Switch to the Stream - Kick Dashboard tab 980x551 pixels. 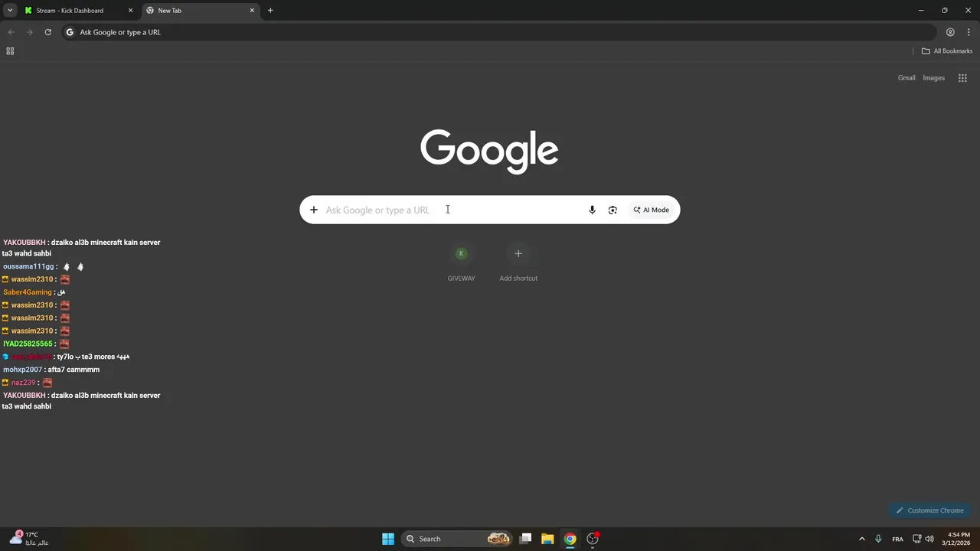click(78, 11)
